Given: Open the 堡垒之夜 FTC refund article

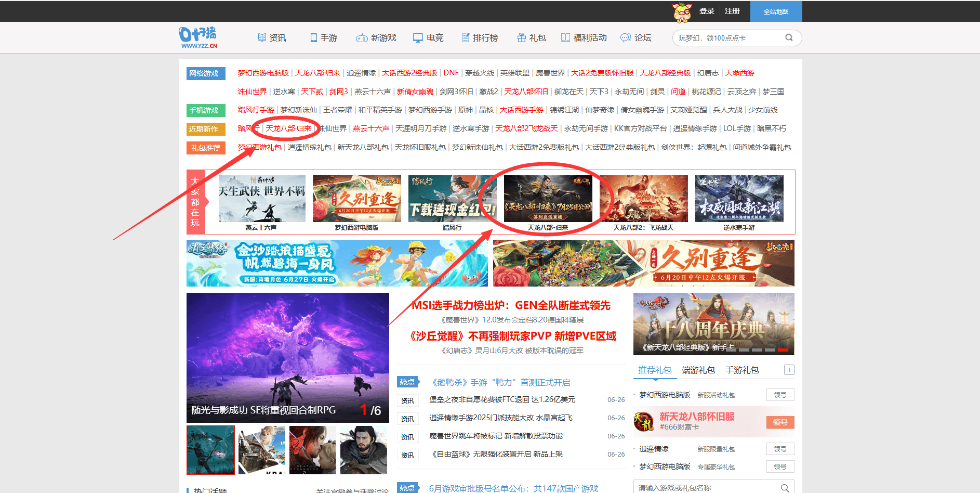Looking at the screenshot, I should click(502, 399).
